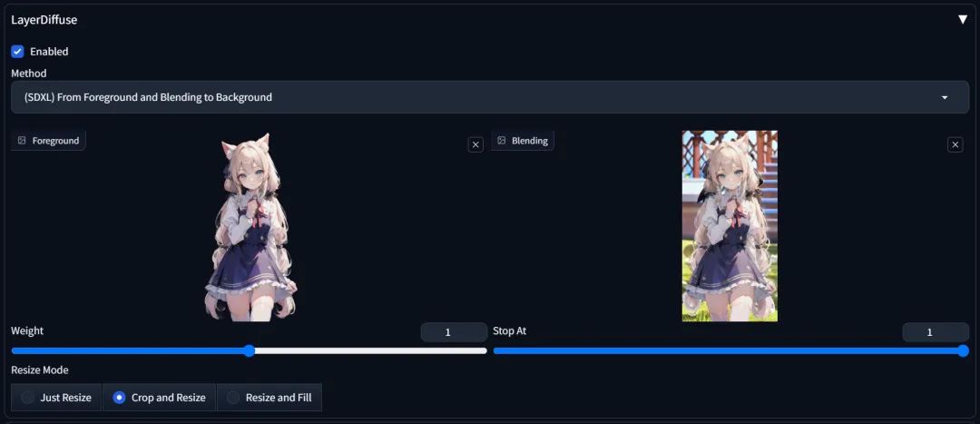Toggle the Enabled checkbox
Screen dimensions: 980x424
17,51
